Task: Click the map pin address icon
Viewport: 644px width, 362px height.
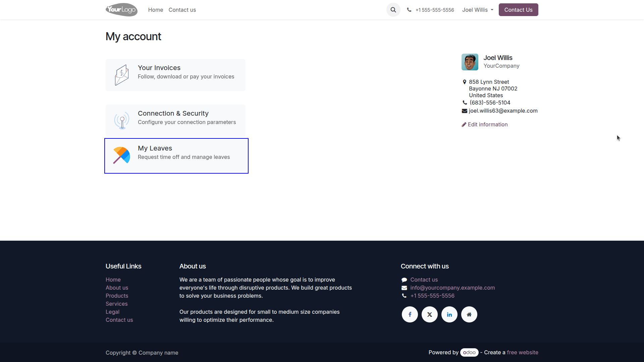Action: coord(465,82)
